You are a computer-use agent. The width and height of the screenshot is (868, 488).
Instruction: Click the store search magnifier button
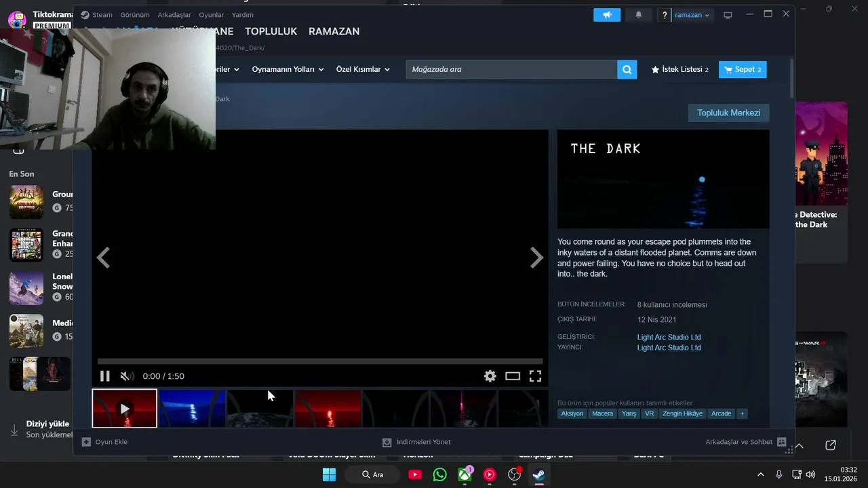coord(627,69)
